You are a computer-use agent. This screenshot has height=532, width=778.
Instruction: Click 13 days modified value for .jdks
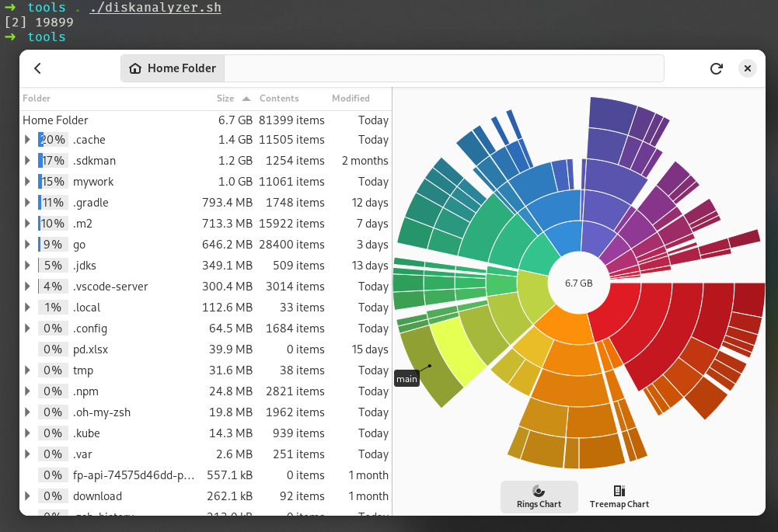[x=370, y=266]
